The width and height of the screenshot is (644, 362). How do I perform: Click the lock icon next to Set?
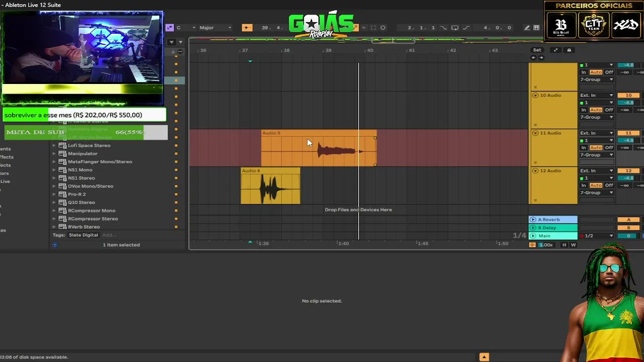pos(569,50)
